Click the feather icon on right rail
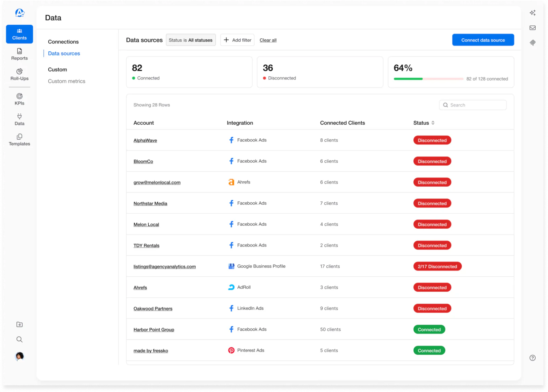 pos(533,43)
